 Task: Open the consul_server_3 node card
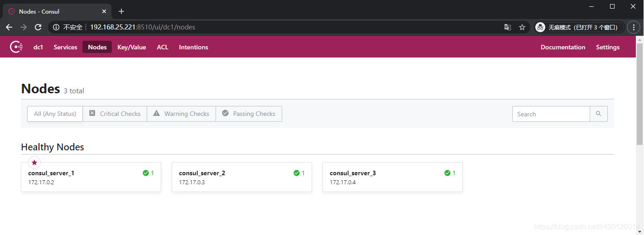tap(393, 177)
